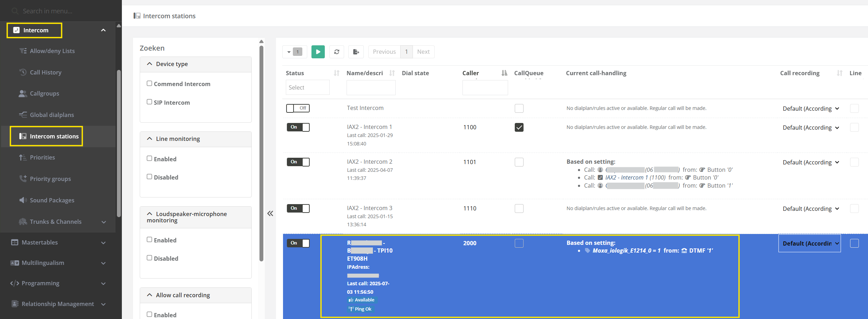Open Call History from the sidebar
This screenshot has height=319, width=868.
(45, 72)
